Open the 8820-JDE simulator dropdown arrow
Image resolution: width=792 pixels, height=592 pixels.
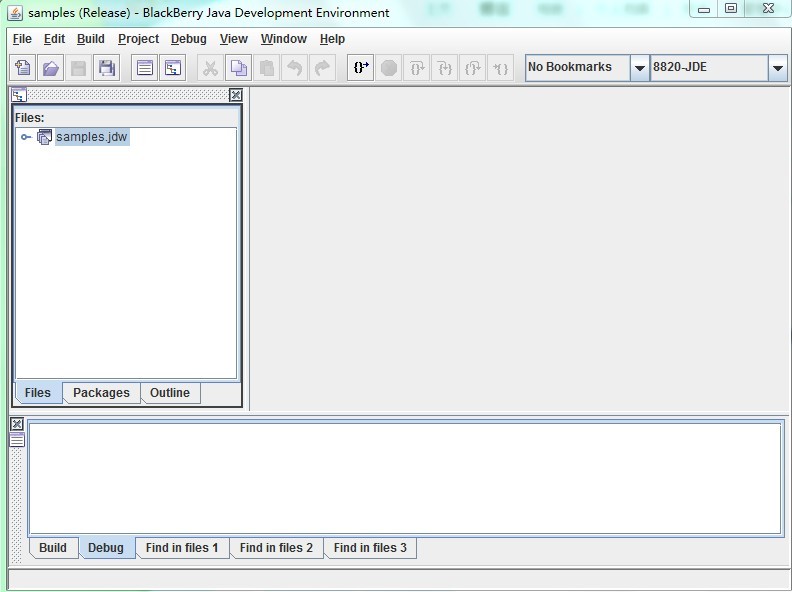[x=778, y=68]
